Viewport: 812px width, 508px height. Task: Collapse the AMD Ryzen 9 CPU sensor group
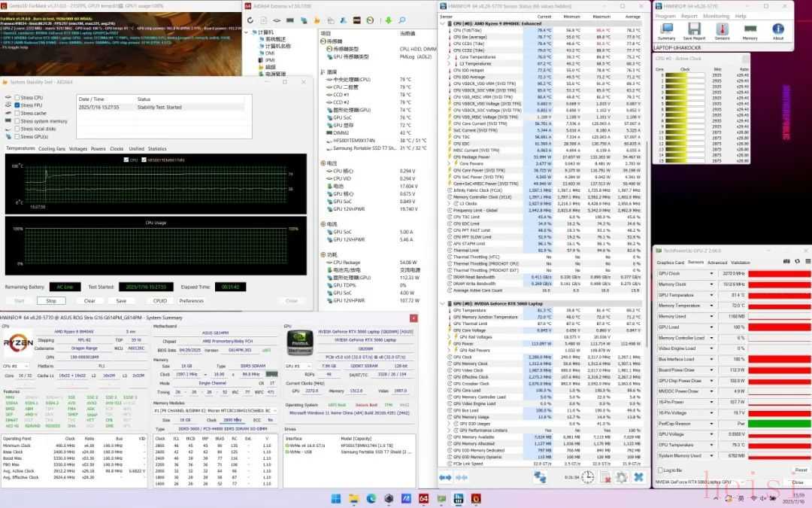[443, 23]
